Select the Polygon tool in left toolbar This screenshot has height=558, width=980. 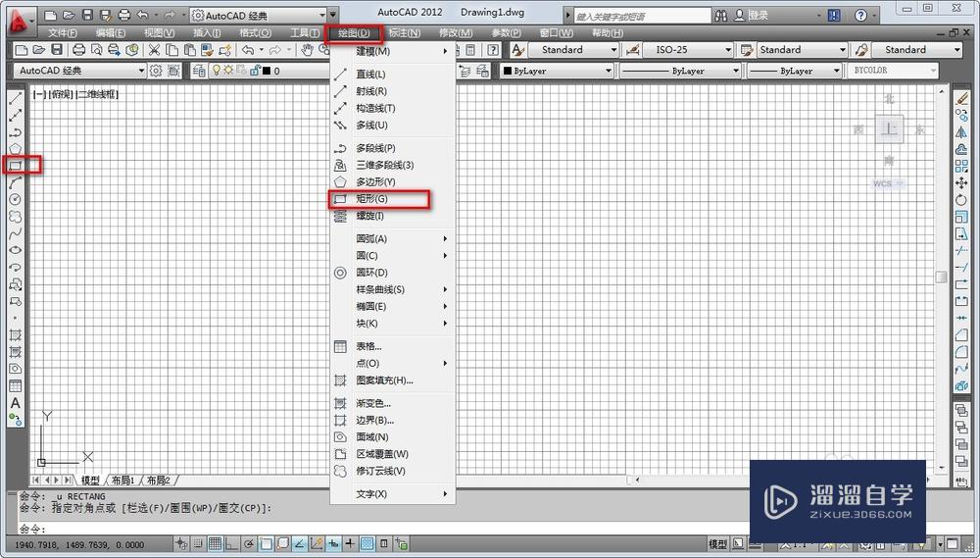[x=15, y=148]
